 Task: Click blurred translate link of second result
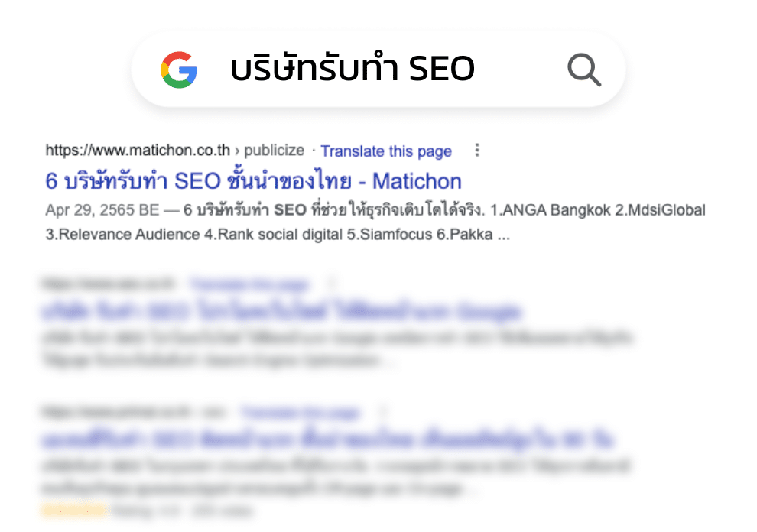pyautogui.click(x=249, y=284)
